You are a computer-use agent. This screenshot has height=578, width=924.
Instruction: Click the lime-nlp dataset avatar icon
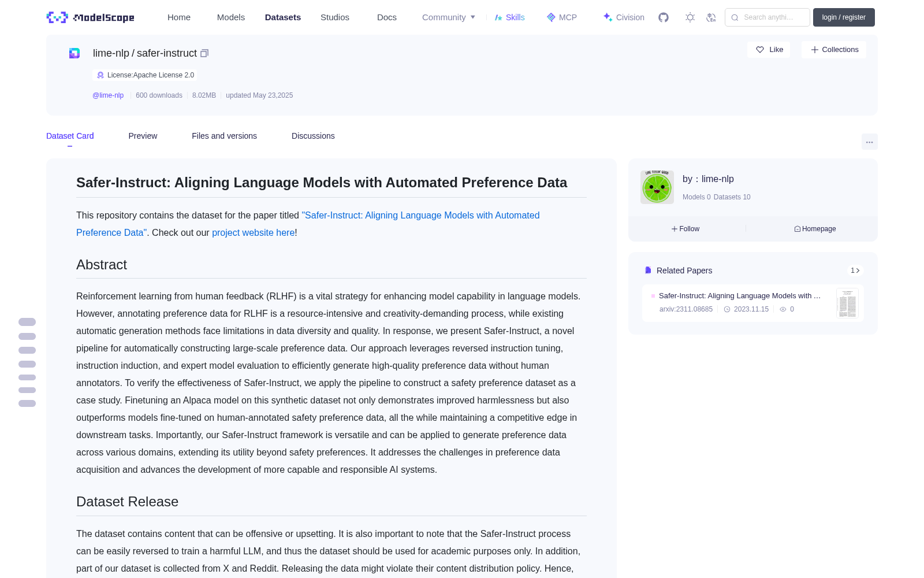click(74, 53)
